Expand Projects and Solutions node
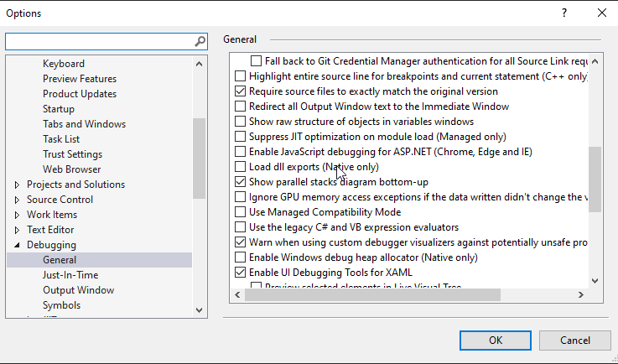Viewport: 618px width, 364px height. click(x=17, y=185)
